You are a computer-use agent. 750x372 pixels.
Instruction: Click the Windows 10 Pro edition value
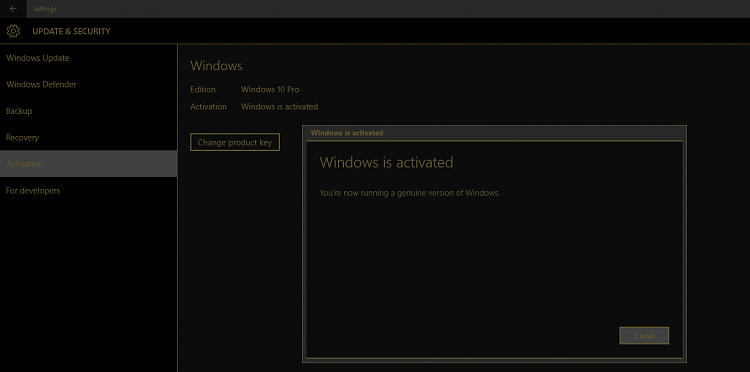point(270,89)
